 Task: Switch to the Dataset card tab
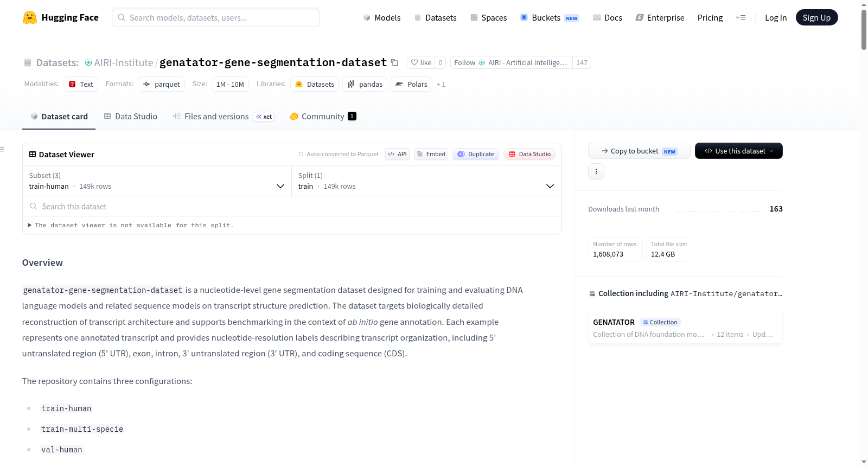click(x=59, y=117)
